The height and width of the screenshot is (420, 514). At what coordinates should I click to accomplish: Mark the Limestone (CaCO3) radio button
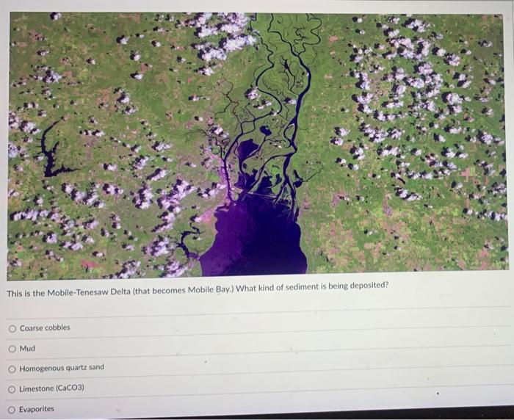point(12,389)
